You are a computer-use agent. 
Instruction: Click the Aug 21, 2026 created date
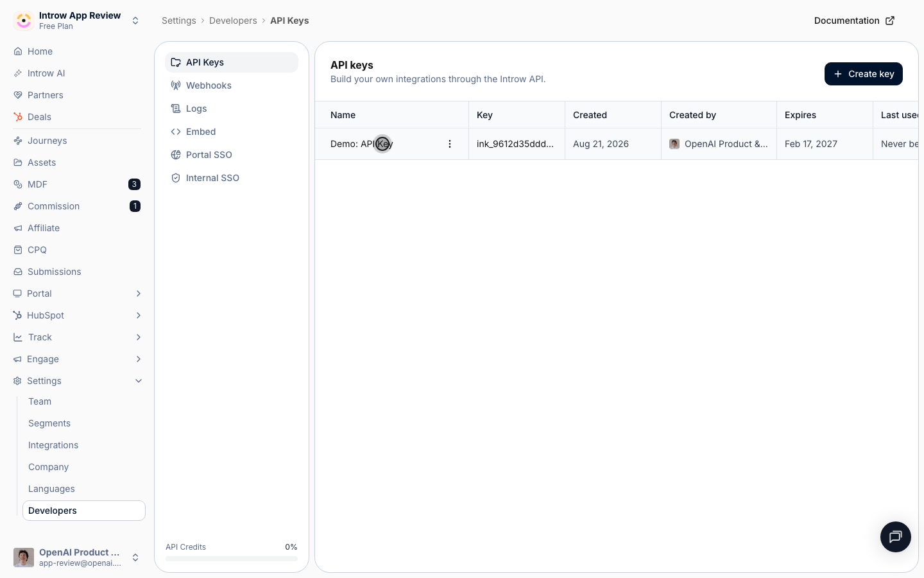(601, 144)
